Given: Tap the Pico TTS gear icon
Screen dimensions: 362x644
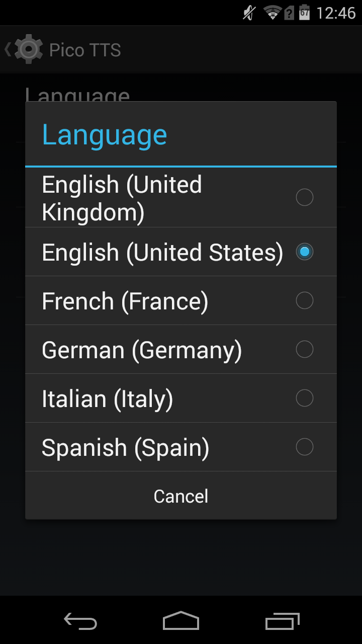Looking at the screenshot, I should [28, 49].
